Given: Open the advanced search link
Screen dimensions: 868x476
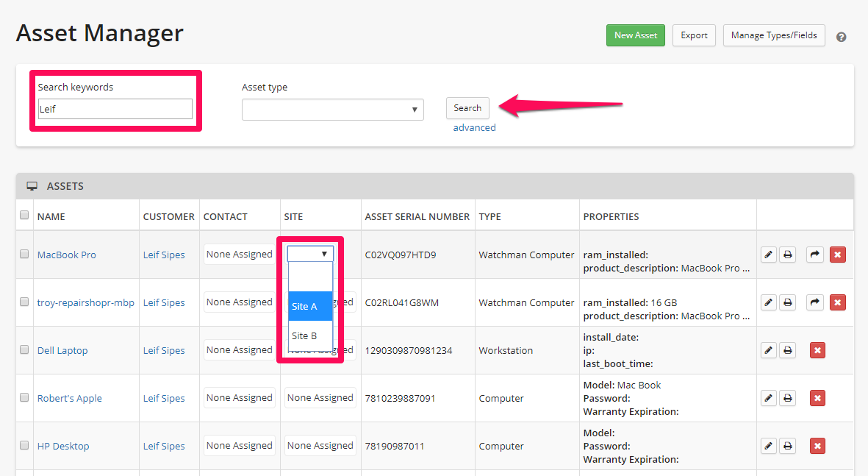Looking at the screenshot, I should pyautogui.click(x=474, y=127).
